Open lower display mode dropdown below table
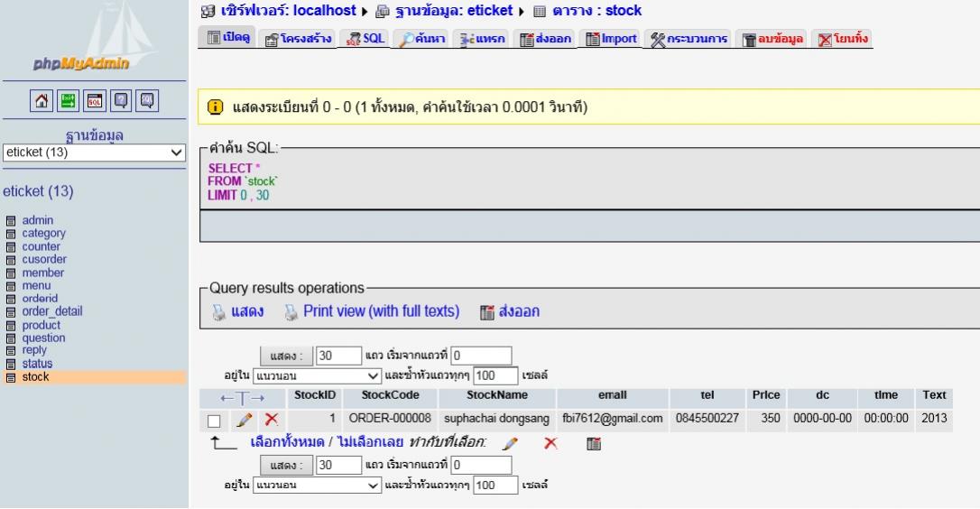The height and width of the screenshot is (509, 980). click(317, 486)
